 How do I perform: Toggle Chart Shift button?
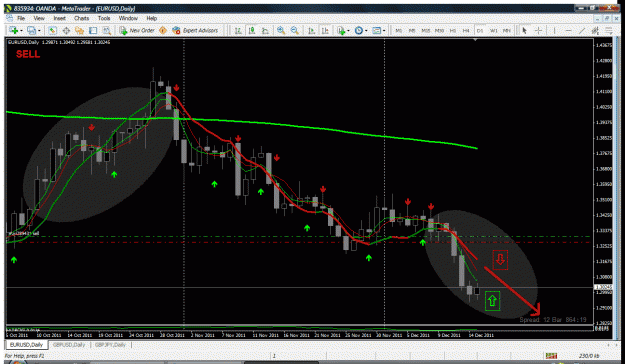[x=325, y=30]
